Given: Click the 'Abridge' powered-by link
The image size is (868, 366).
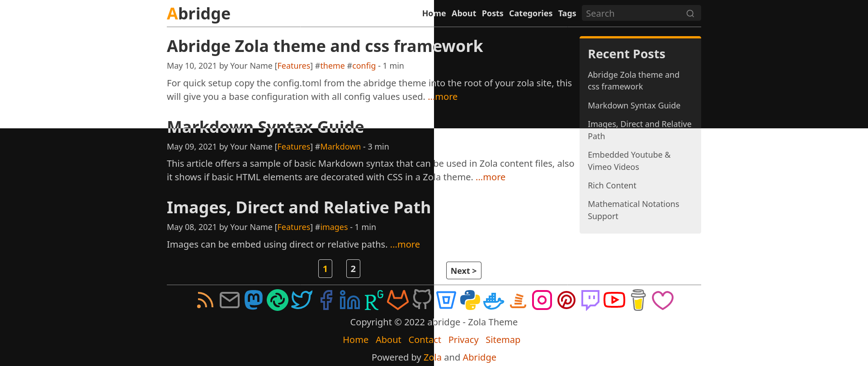Looking at the screenshot, I should [479, 357].
